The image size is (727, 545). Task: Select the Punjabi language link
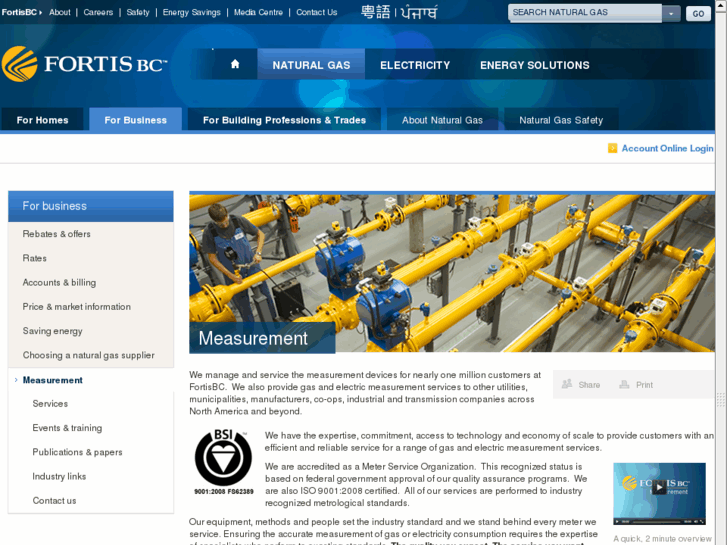click(419, 12)
